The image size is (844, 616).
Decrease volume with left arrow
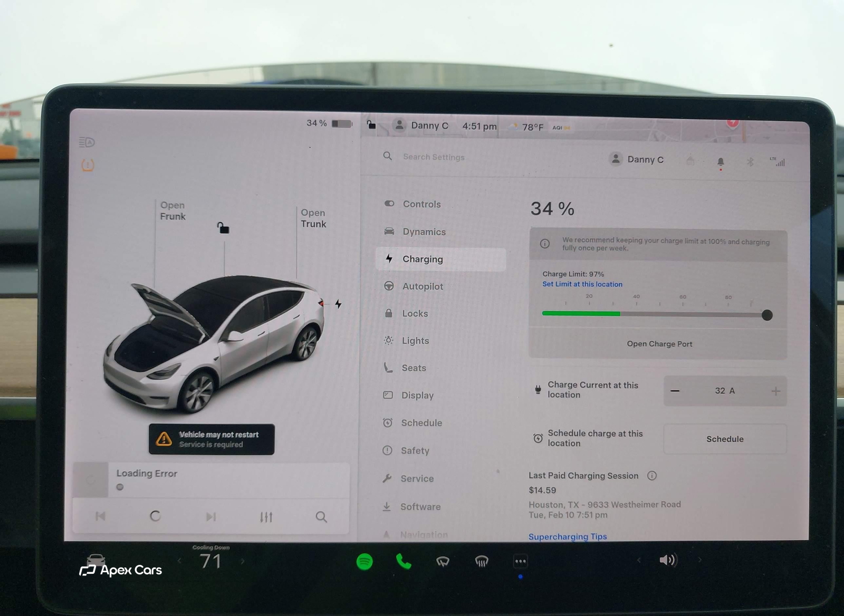click(x=639, y=560)
